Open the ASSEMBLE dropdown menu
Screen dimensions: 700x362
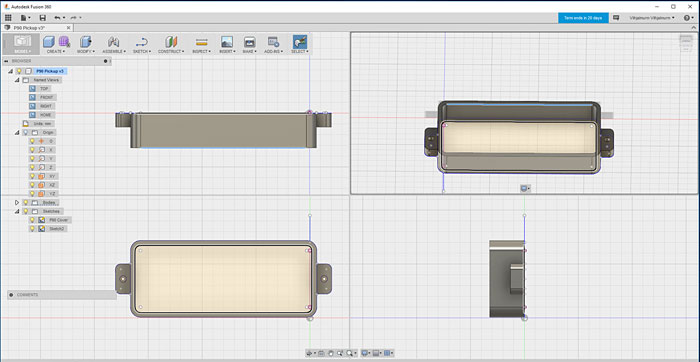(x=114, y=51)
